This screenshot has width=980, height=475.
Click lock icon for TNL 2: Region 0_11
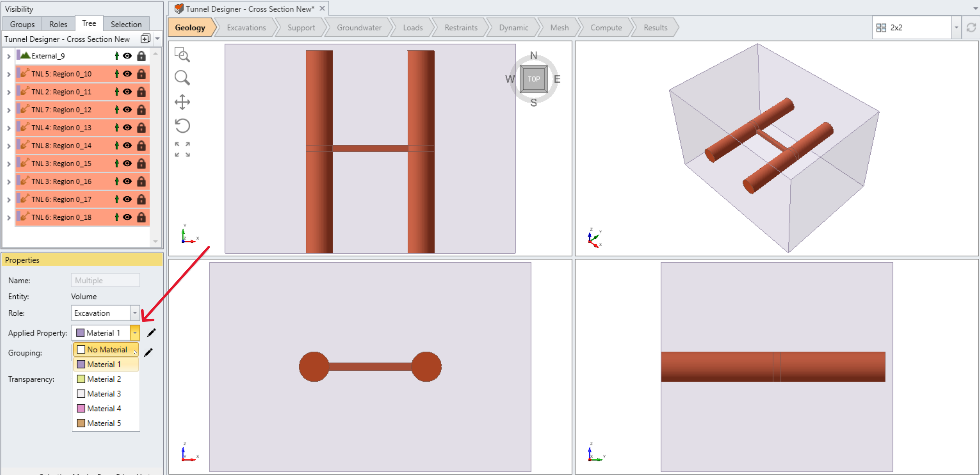pyautogui.click(x=141, y=92)
